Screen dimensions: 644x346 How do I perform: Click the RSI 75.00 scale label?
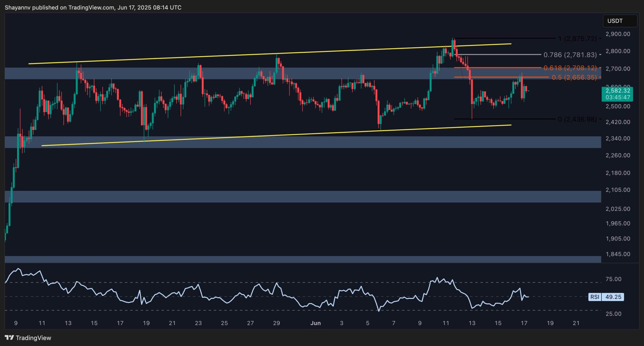point(613,279)
